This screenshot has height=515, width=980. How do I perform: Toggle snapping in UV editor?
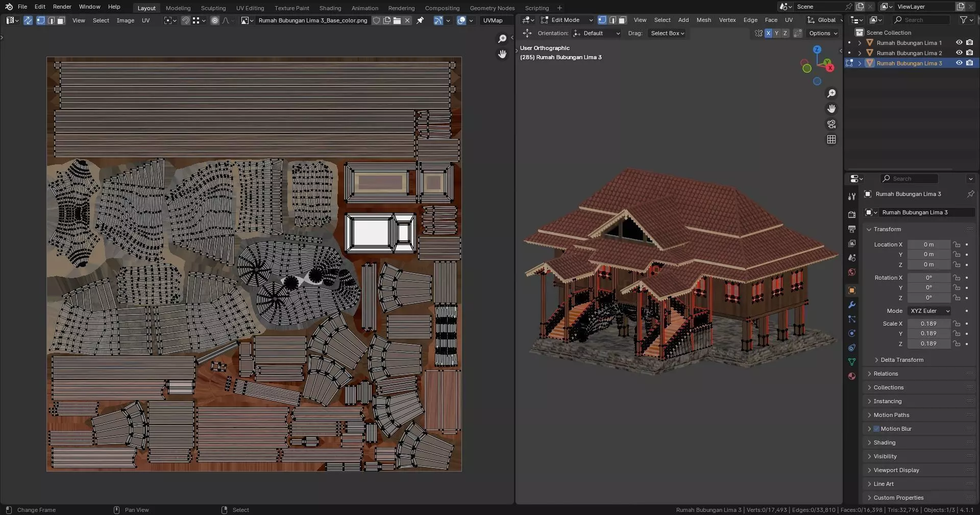click(x=186, y=20)
